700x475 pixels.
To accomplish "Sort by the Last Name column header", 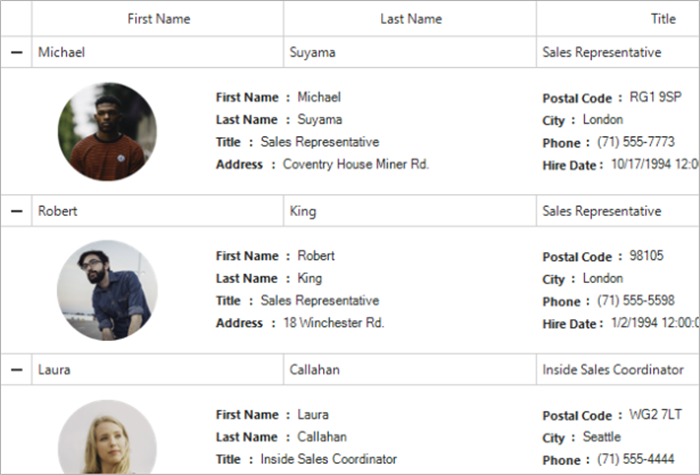I will pos(410,19).
